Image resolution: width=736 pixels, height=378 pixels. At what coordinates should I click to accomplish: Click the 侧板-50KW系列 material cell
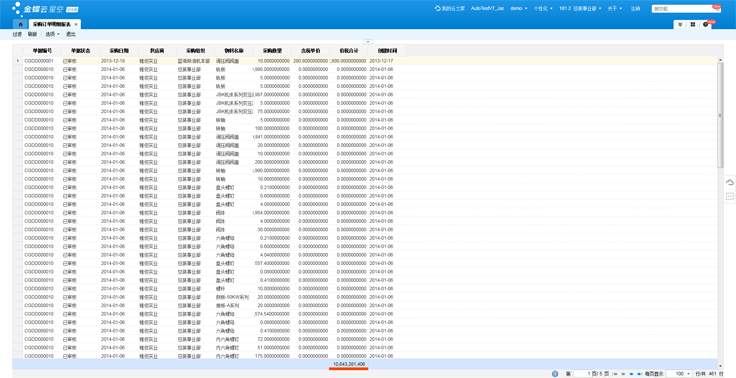233,297
